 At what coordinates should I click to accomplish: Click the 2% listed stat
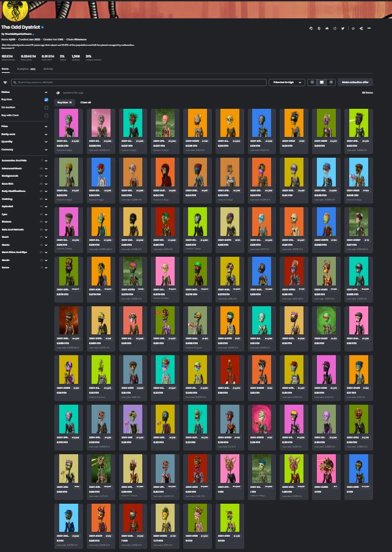click(x=62, y=57)
